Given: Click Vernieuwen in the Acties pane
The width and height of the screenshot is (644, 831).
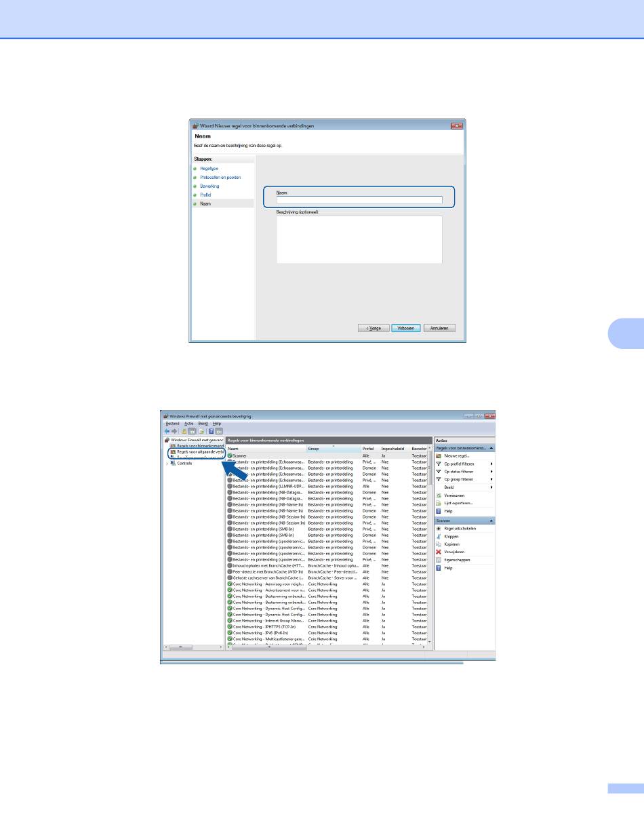Looking at the screenshot, I should [455, 495].
